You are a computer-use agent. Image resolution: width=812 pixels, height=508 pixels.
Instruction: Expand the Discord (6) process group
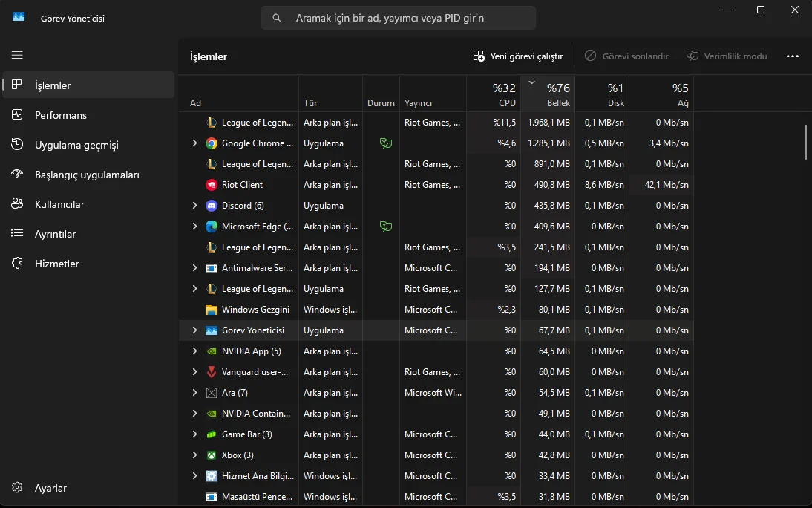(194, 205)
